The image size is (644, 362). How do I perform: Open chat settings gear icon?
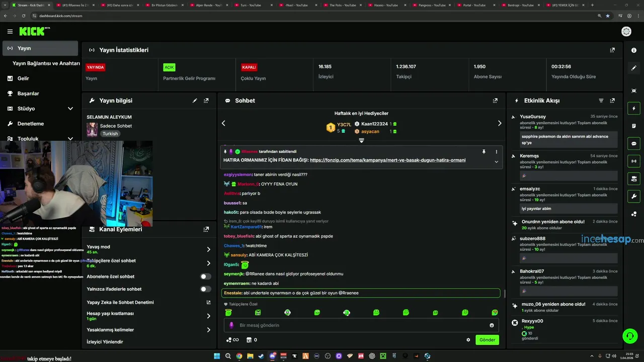pyautogui.click(x=468, y=340)
